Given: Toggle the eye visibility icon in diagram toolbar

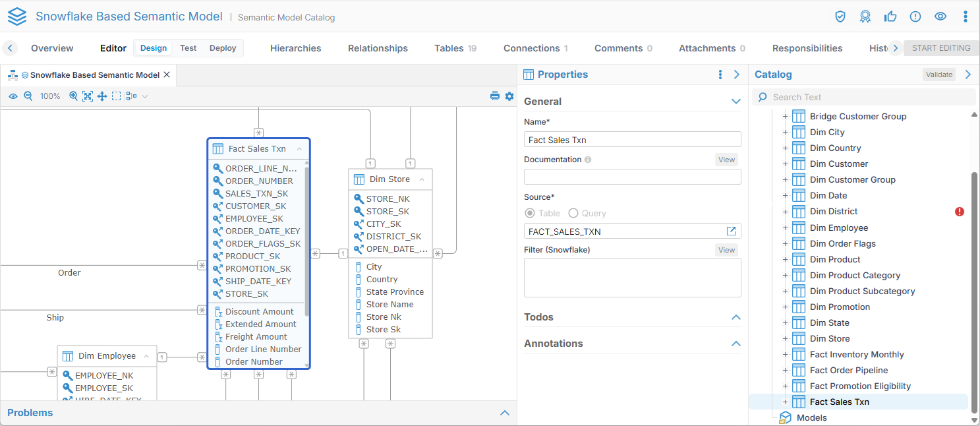Looking at the screenshot, I should coord(13,96).
